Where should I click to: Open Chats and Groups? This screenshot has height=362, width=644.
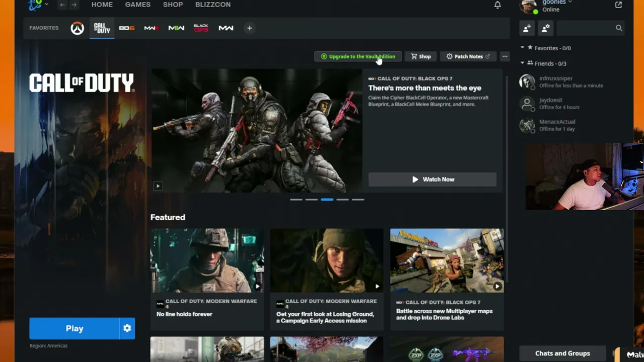(562, 353)
